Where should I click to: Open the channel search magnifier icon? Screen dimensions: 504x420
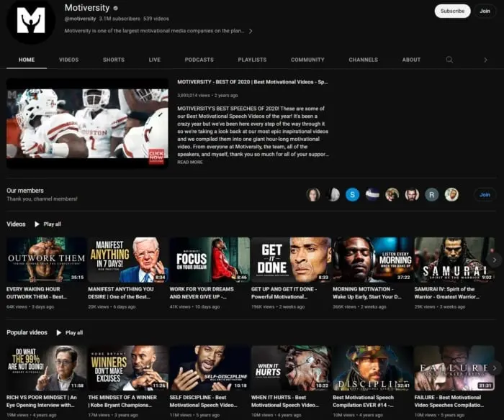click(x=449, y=60)
